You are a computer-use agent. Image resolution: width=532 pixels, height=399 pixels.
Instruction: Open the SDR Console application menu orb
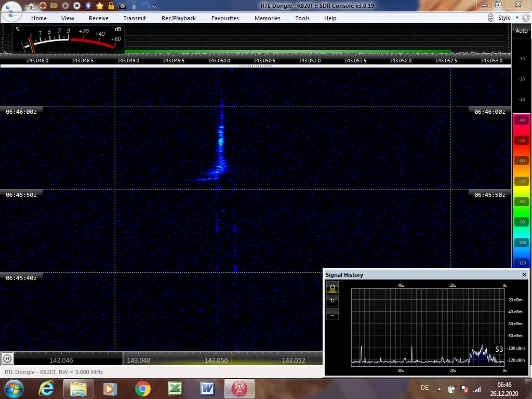[11, 10]
